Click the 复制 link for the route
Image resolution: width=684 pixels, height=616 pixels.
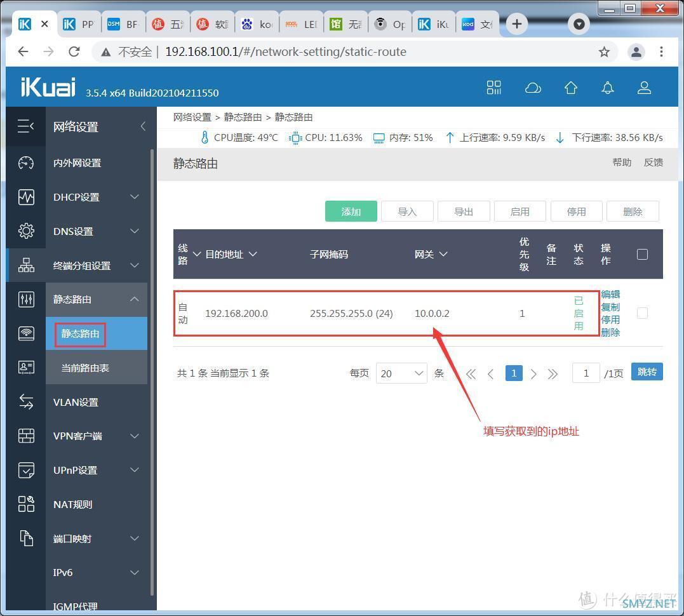[x=610, y=307]
